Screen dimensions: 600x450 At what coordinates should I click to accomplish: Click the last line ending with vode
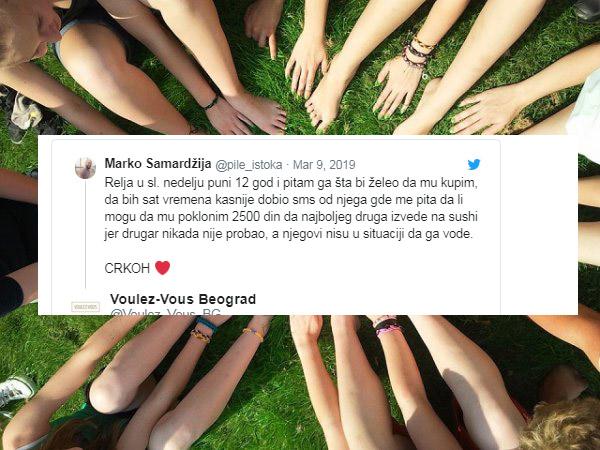(x=289, y=234)
